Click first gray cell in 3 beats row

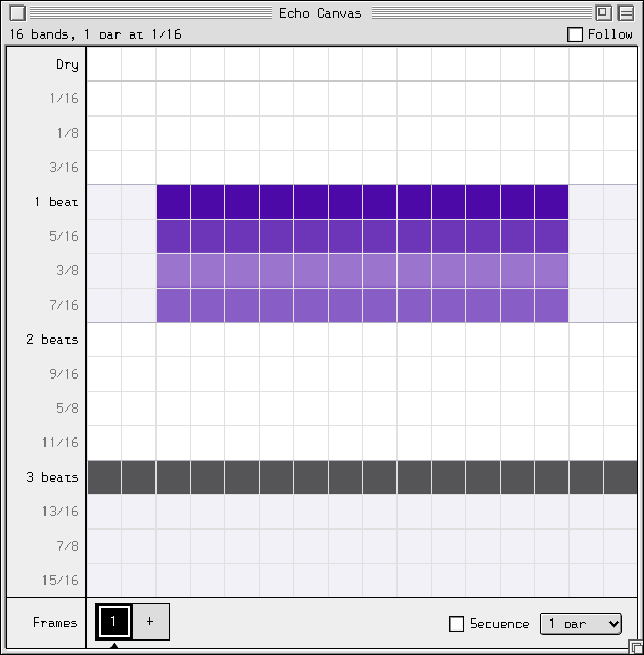click(104, 477)
